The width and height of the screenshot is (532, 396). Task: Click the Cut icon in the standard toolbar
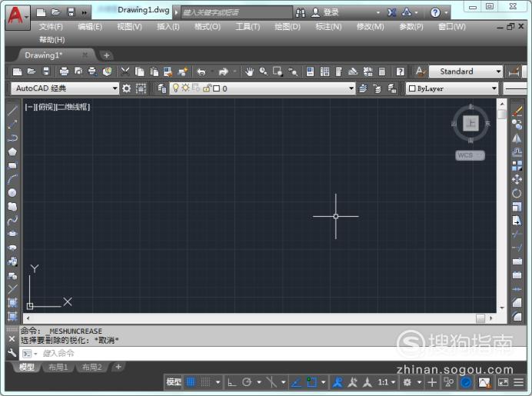coord(125,72)
